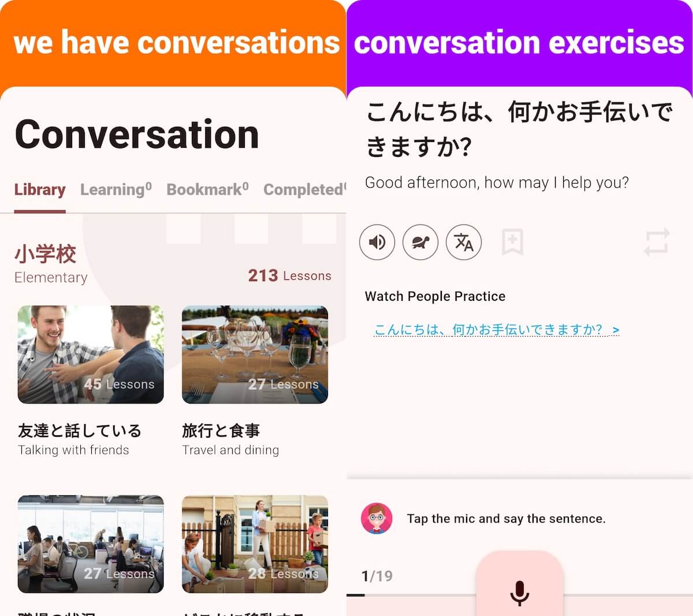Image resolution: width=693 pixels, height=616 pixels.
Task: Open the Travel and dining lesson thumbnail
Action: pos(255,354)
